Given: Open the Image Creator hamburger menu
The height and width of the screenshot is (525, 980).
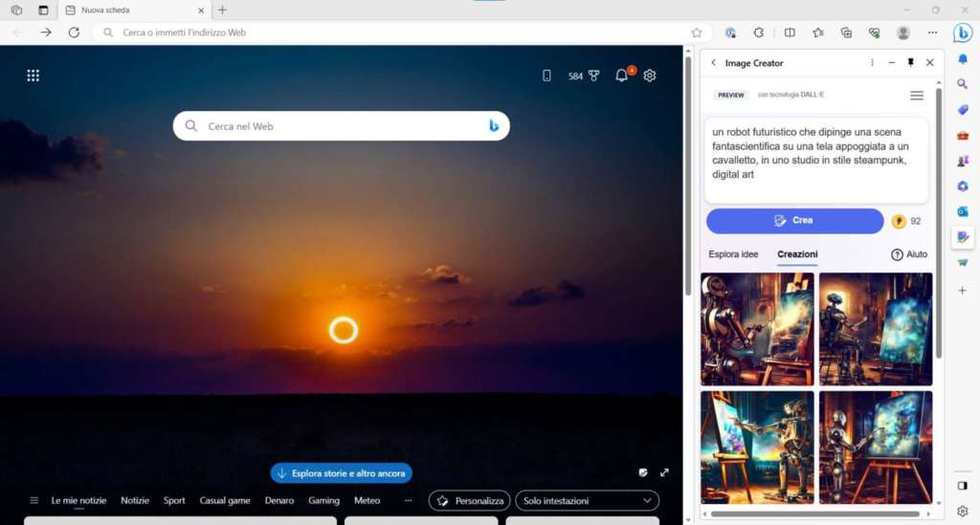Looking at the screenshot, I should [917, 96].
